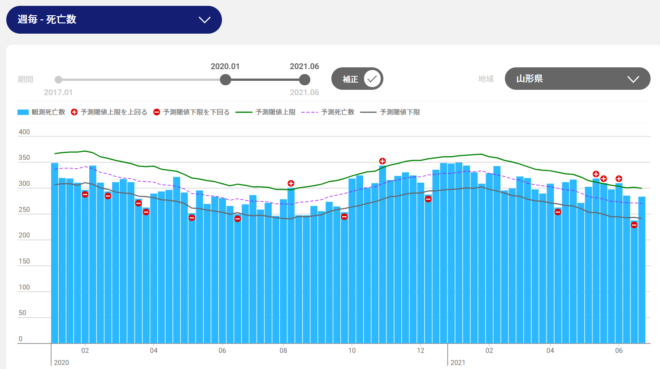The width and height of the screenshot is (660, 369).
Task: Click the last minus marker in June 2021
Action: [x=634, y=225]
